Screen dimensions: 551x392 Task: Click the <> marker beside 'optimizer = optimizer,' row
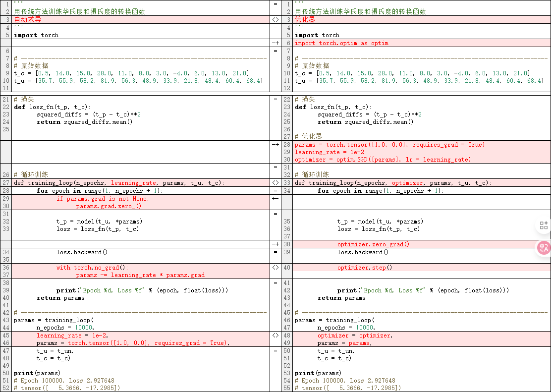click(x=275, y=335)
